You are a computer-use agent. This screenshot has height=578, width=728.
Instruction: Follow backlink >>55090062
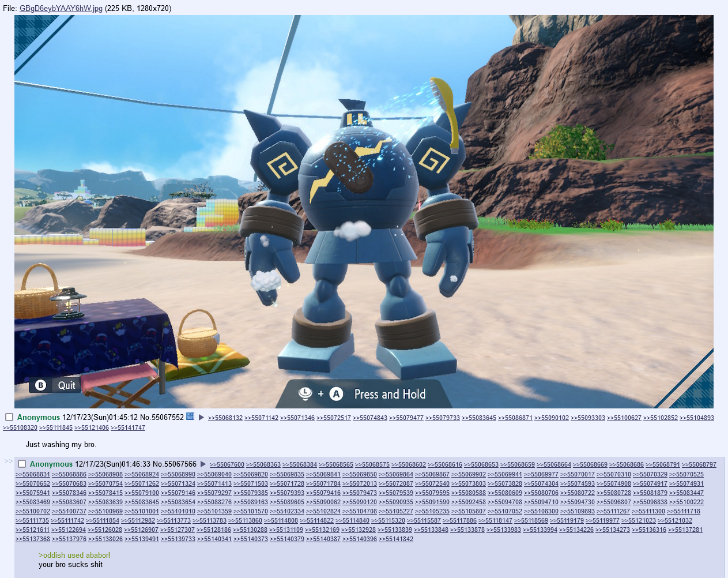click(x=323, y=502)
